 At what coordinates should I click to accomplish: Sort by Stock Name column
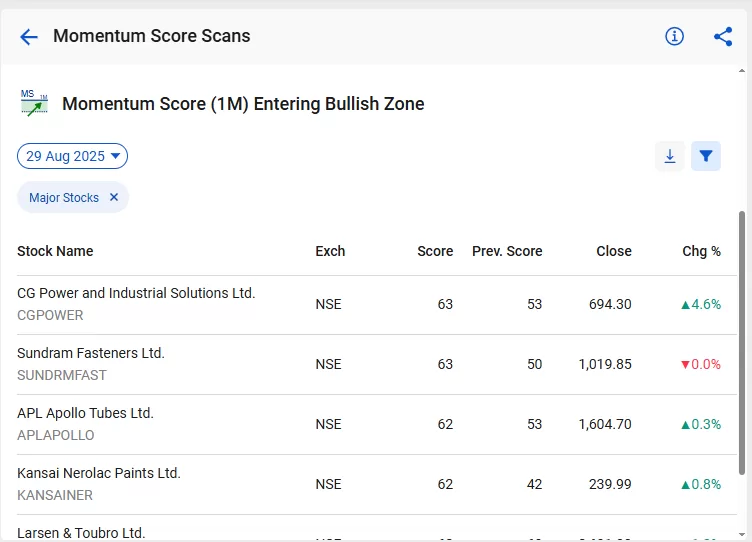pos(55,251)
